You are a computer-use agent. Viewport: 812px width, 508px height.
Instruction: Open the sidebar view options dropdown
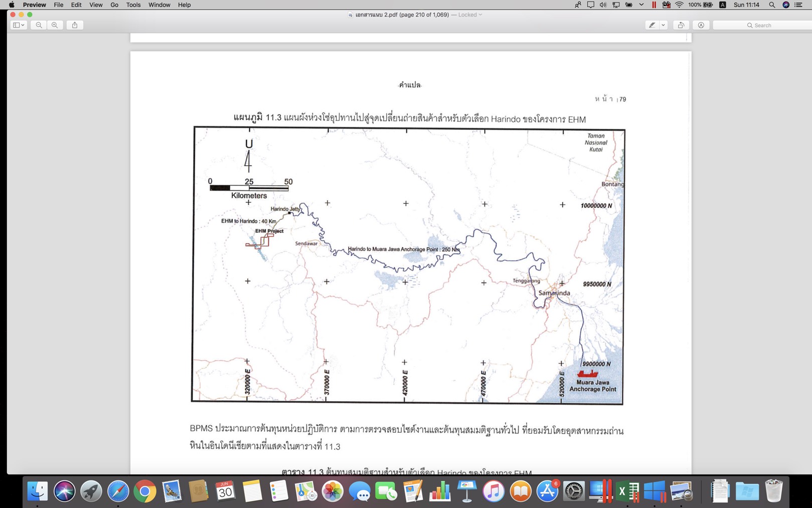pyautogui.click(x=19, y=25)
